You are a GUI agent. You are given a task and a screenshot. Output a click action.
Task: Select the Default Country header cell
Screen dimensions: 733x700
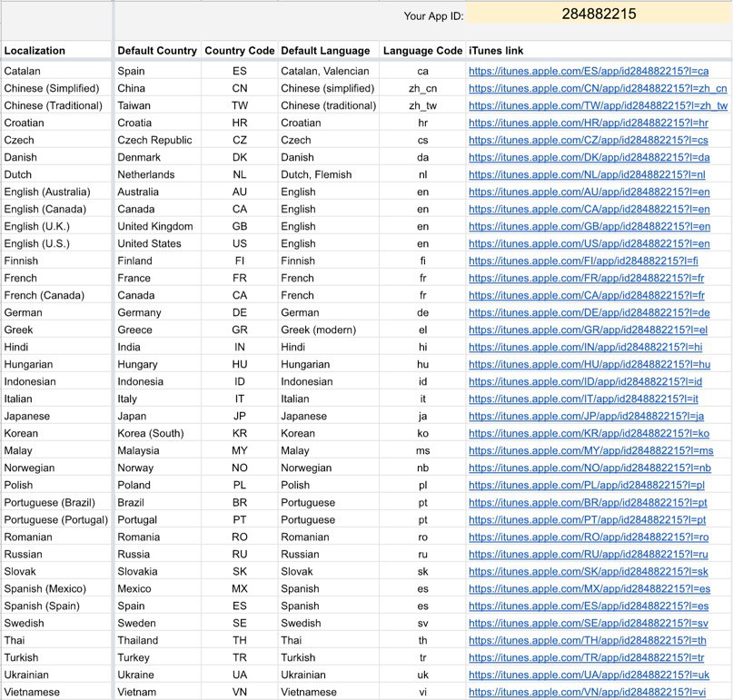point(157,51)
